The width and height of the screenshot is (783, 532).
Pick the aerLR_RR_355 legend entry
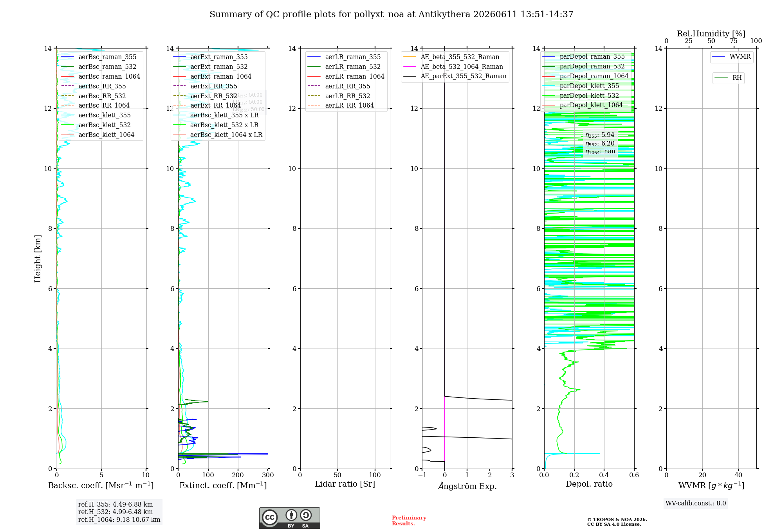[x=339, y=86]
